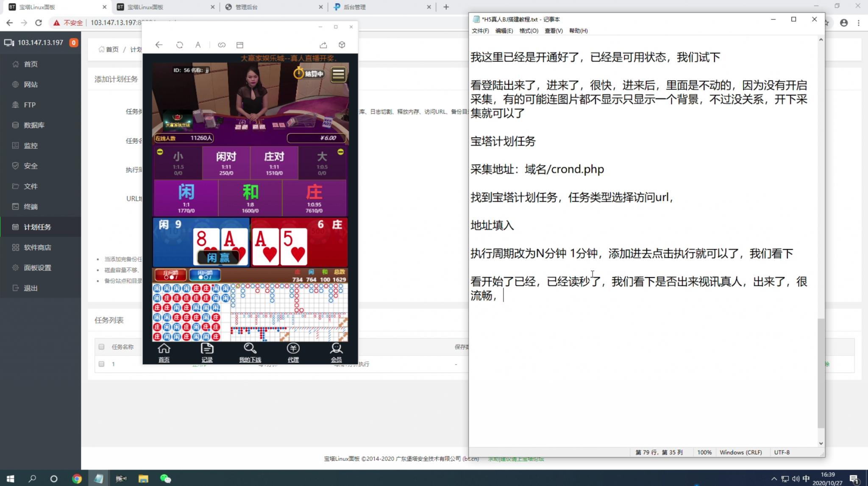Image resolution: width=868 pixels, height=486 pixels.
Task: Open 格式(O) menu in Notepad
Action: [529, 31]
